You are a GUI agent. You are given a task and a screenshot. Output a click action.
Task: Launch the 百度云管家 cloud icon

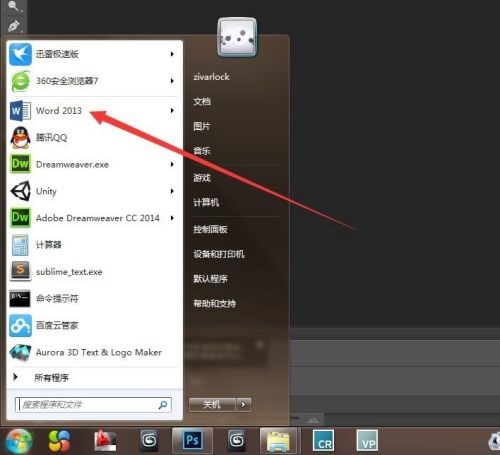point(20,325)
